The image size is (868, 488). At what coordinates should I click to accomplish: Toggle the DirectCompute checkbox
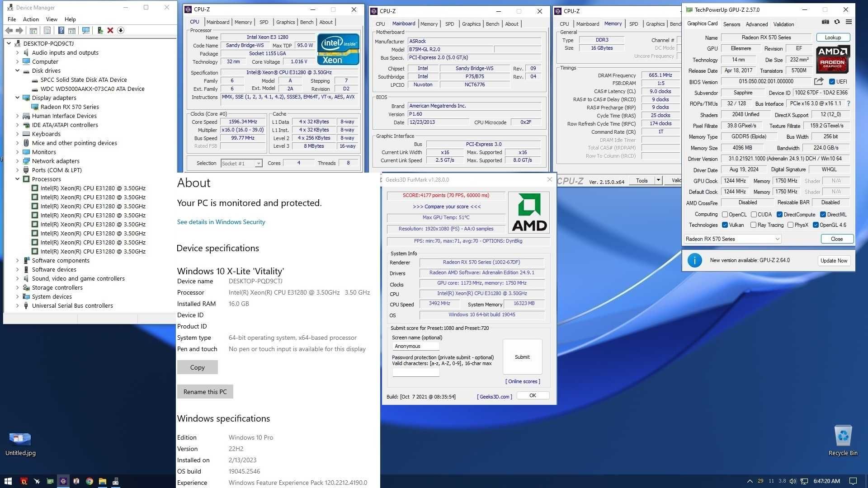click(779, 215)
